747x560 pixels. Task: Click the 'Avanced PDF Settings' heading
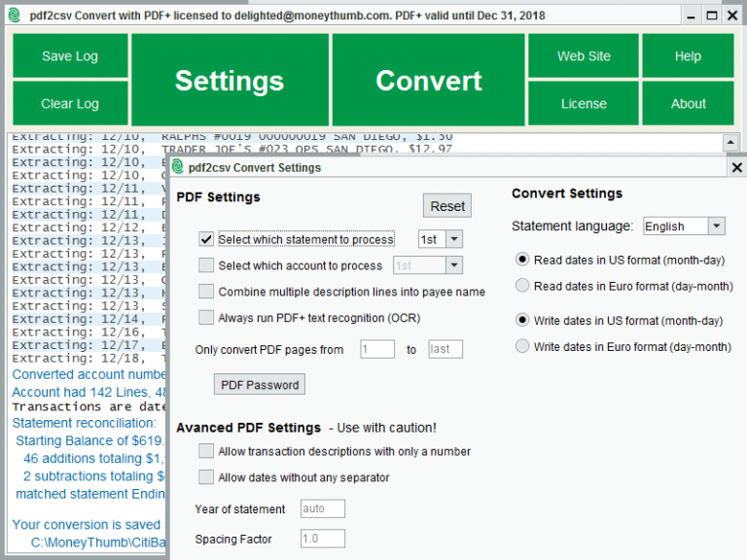[x=248, y=428]
